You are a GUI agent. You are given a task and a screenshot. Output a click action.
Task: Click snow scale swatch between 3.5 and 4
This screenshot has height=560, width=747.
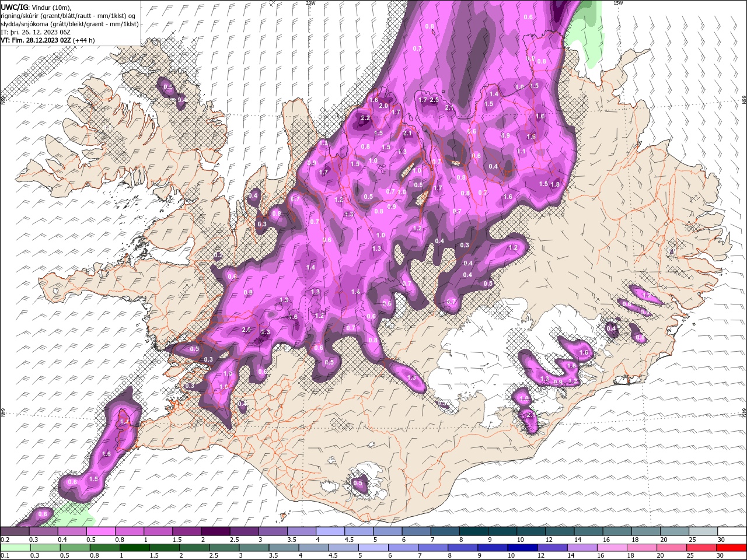pos(302,531)
